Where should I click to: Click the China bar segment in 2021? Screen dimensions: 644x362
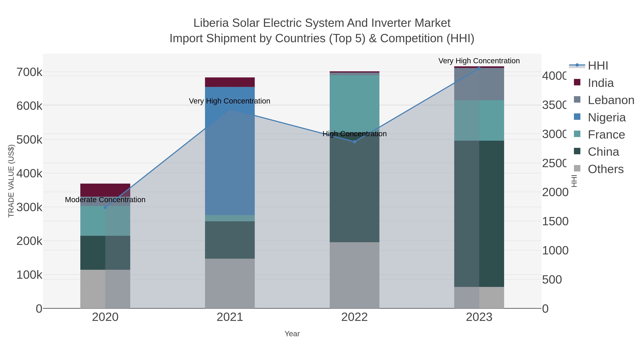tap(230, 240)
